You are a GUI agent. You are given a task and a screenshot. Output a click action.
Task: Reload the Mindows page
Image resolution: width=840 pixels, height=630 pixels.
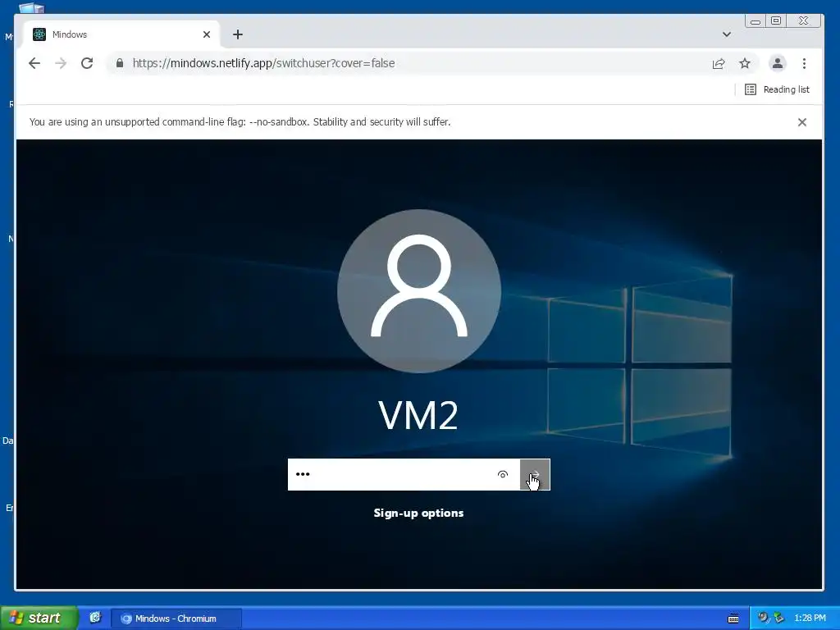pos(87,63)
